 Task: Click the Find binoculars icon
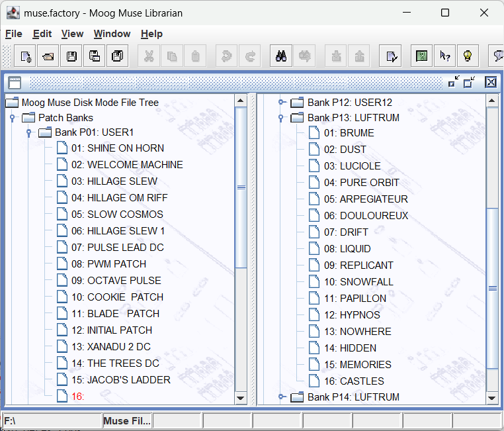[x=281, y=56]
